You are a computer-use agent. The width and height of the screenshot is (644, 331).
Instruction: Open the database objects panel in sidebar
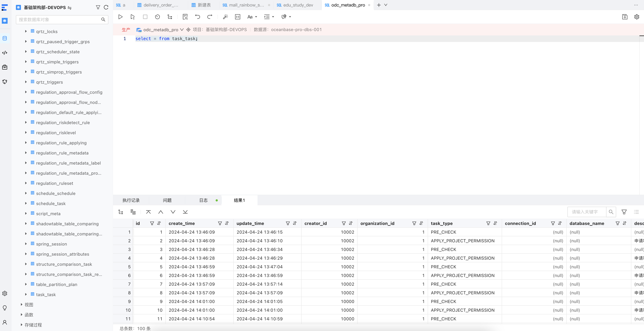5,38
